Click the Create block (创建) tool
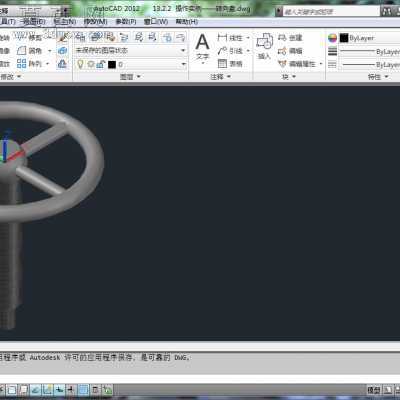The width and height of the screenshot is (400, 400). [290, 37]
